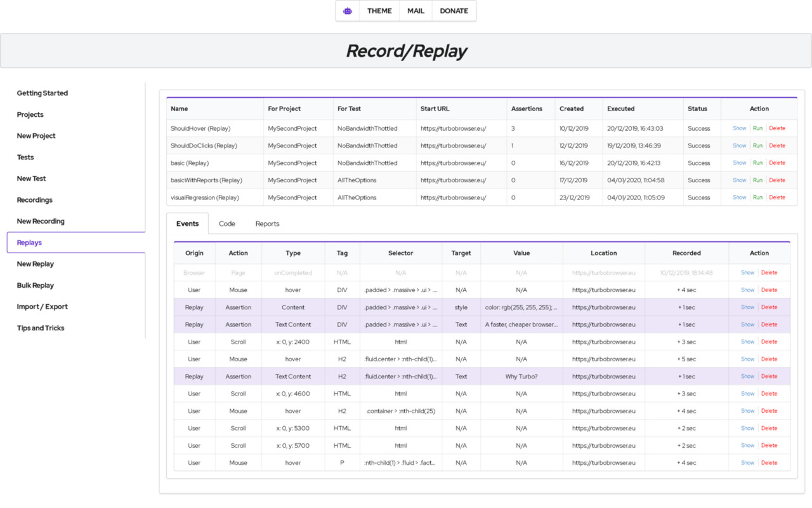Open Getting Started in the sidebar
Image resolution: width=812 pixels, height=508 pixels.
(x=43, y=93)
